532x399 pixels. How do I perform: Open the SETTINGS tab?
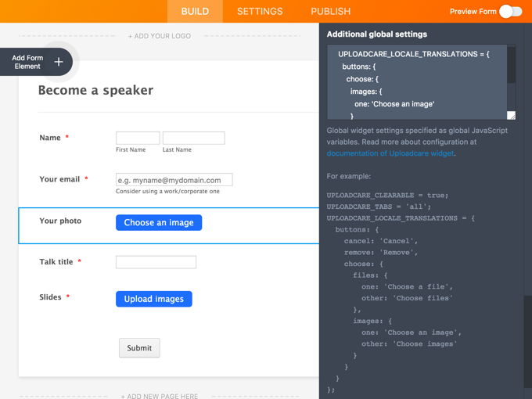(x=260, y=11)
